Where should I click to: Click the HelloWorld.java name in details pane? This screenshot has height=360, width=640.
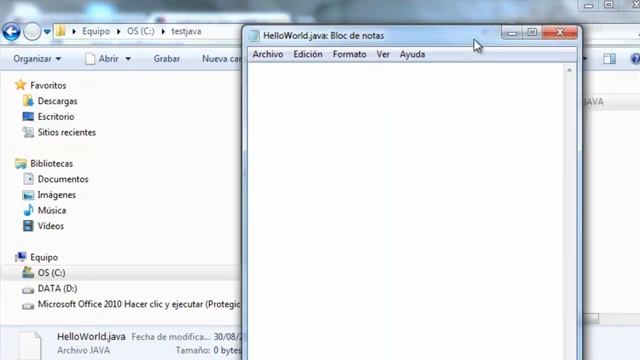(x=91, y=337)
